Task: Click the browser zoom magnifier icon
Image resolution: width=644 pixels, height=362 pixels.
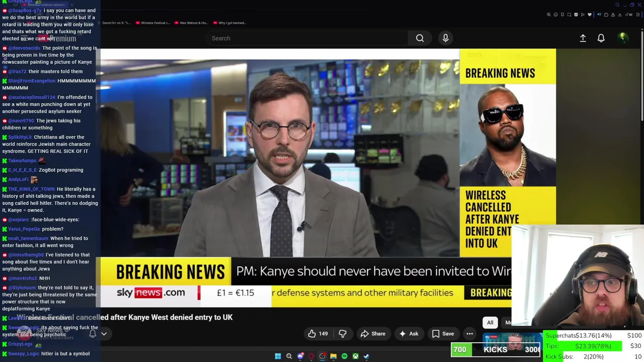Action: [x=548, y=15]
